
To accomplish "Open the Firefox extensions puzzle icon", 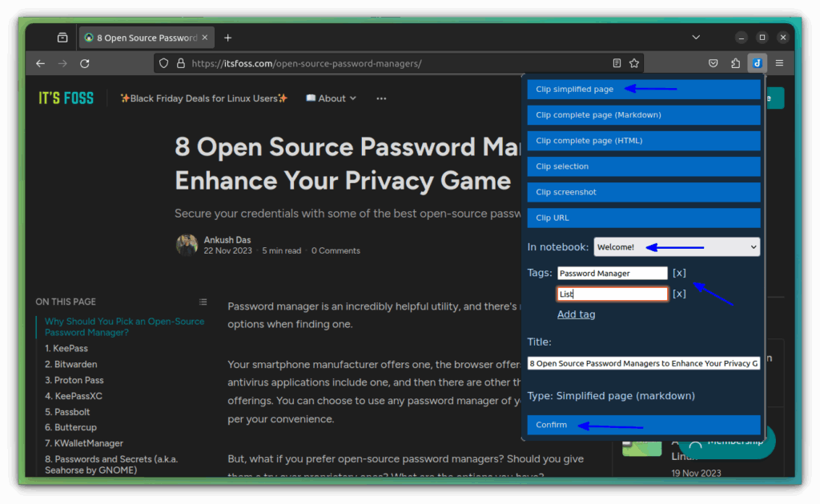I will point(735,63).
